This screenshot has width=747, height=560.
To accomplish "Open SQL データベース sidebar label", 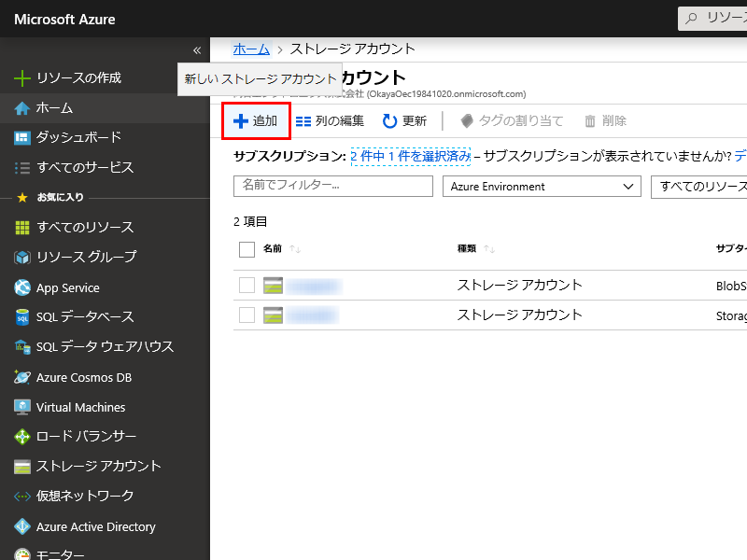I will tap(85, 317).
